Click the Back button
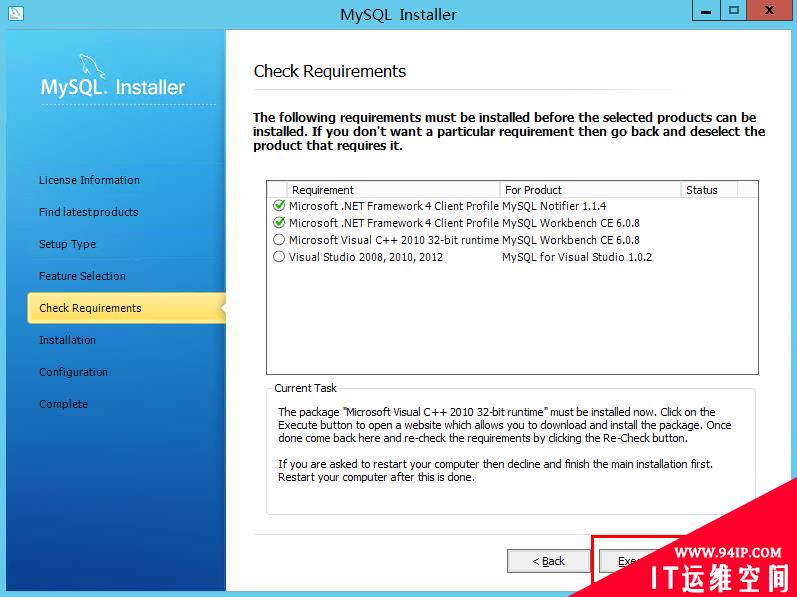Image resolution: width=797 pixels, height=597 pixels. (548, 561)
